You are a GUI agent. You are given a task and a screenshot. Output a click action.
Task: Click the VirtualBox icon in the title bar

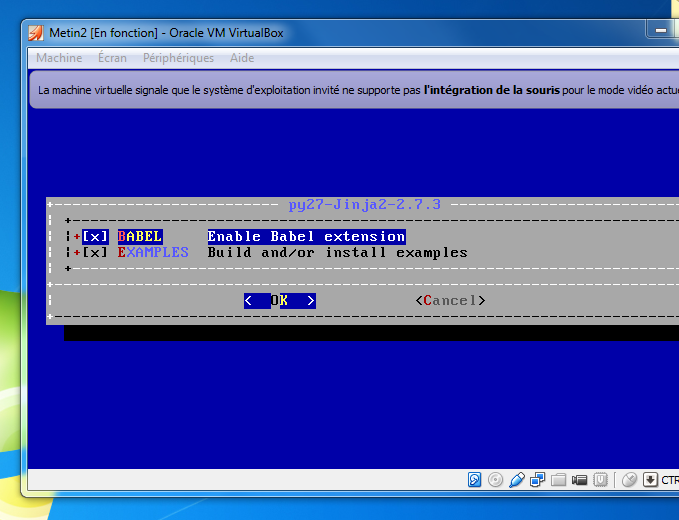tap(36, 33)
